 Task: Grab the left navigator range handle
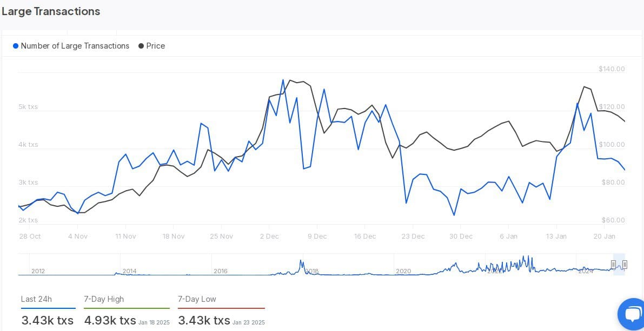[x=613, y=264]
